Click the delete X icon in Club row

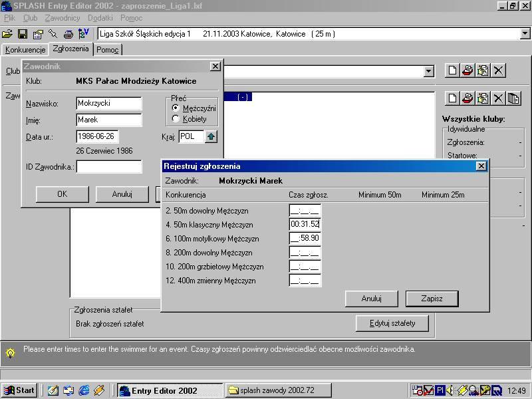tap(498, 70)
